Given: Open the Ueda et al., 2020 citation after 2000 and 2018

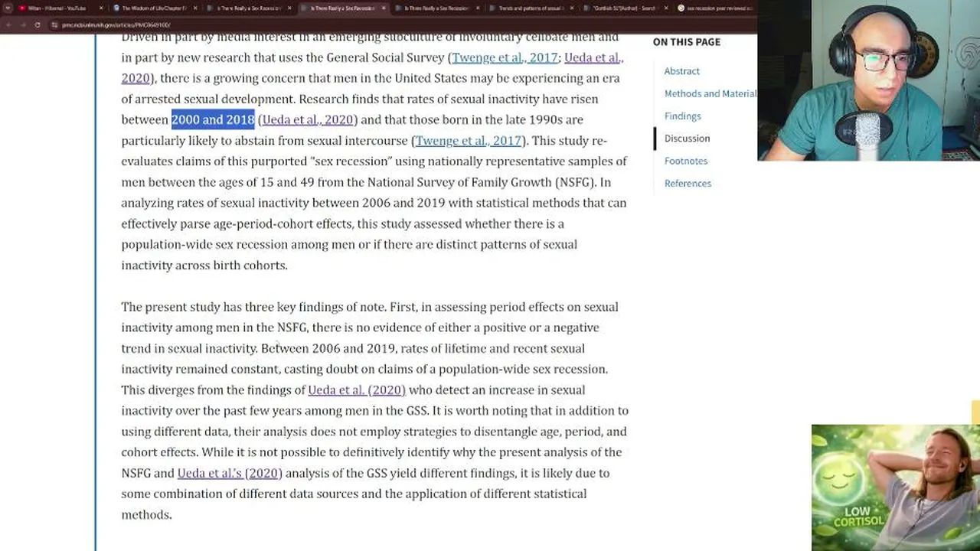Looking at the screenshot, I should pyautogui.click(x=308, y=119).
